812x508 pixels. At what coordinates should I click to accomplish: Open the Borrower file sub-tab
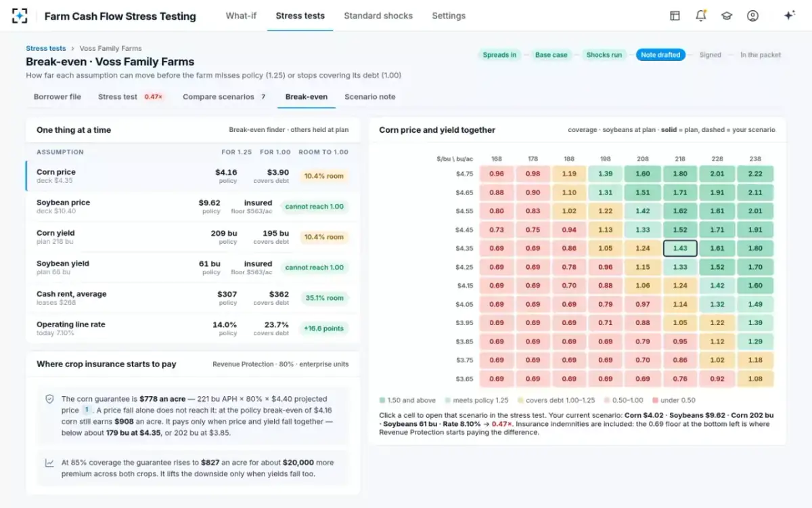(x=58, y=97)
